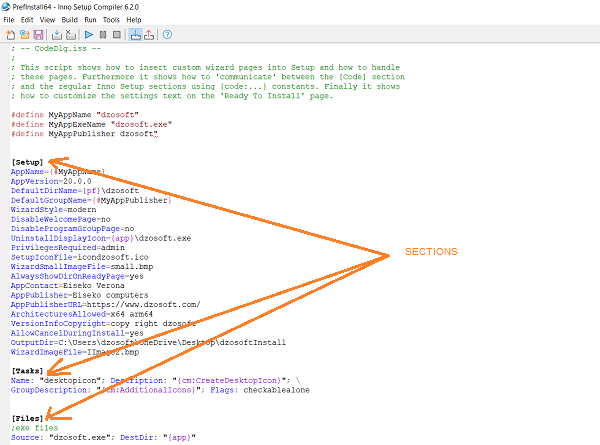The width and height of the screenshot is (600, 445).
Task: Click the AppPublisherURL line
Action: coord(106,305)
